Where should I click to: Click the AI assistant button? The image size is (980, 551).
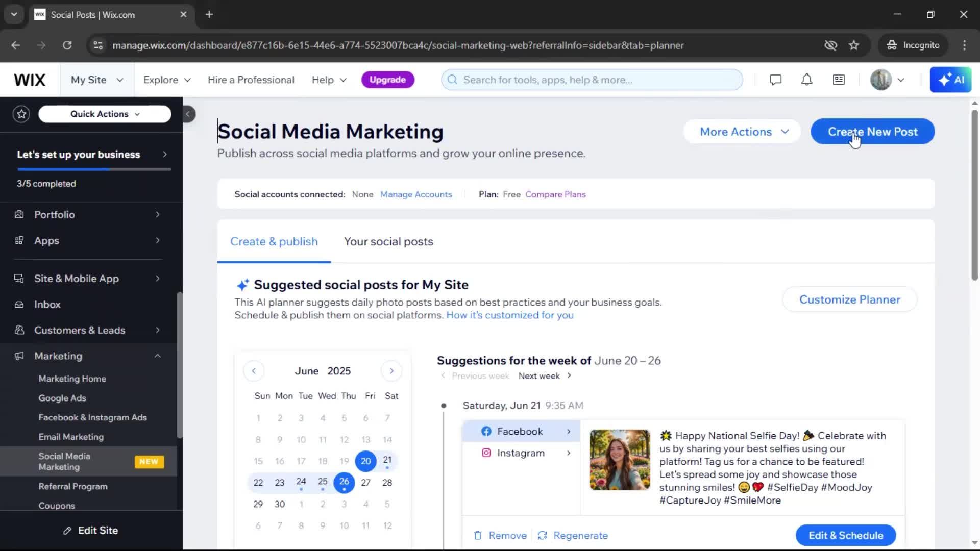[950, 80]
